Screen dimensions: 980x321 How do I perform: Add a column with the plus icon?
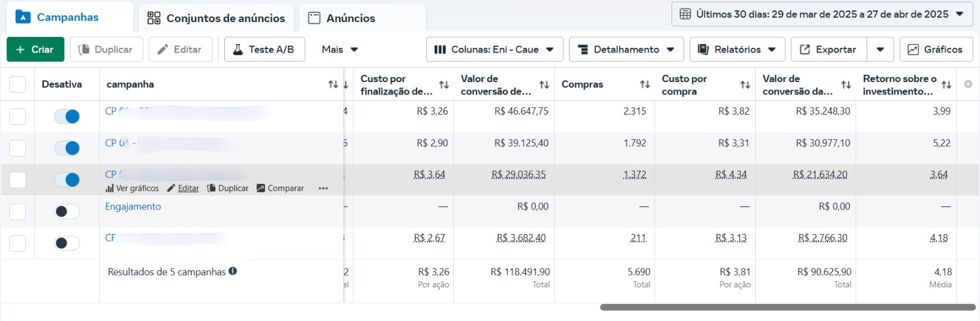tap(968, 84)
